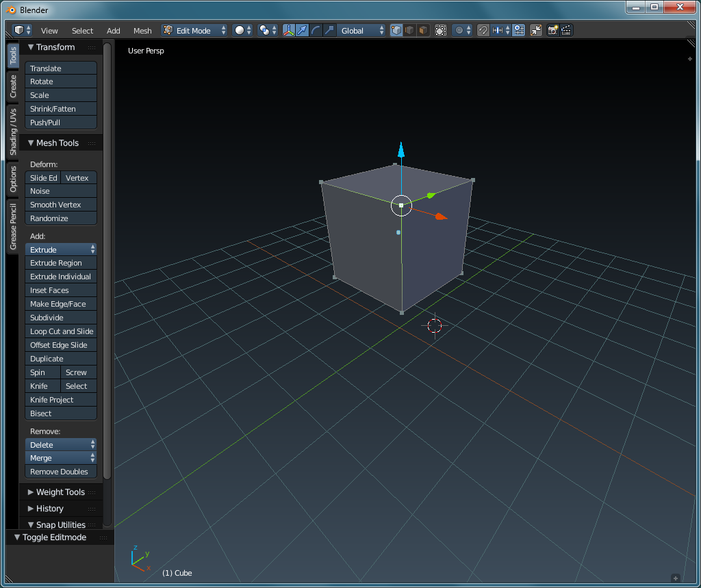Collapse the Toggle Editmode panel
The width and height of the screenshot is (701, 588).
coord(17,537)
